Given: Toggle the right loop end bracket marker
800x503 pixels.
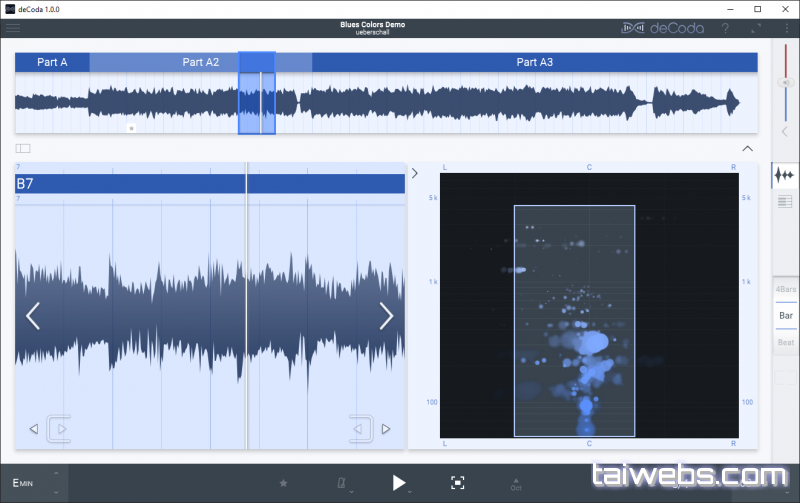Looking at the screenshot, I should click(x=361, y=430).
